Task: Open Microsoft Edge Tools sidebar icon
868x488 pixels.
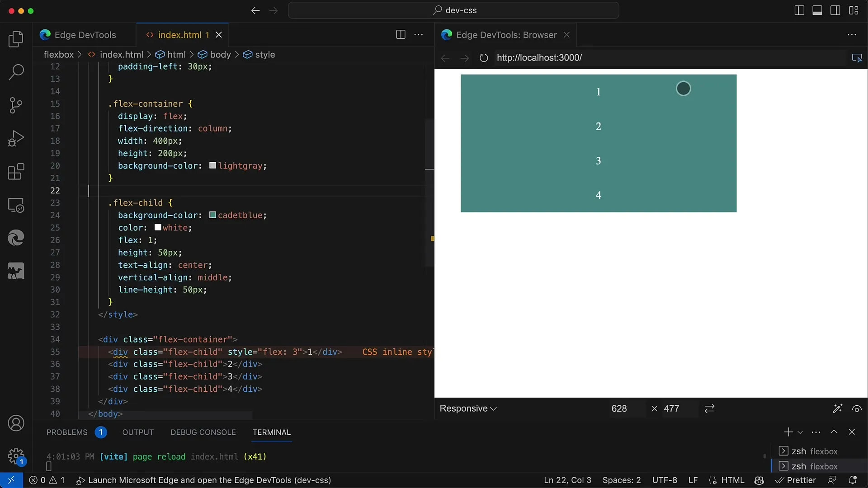Action: click(16, 238)
